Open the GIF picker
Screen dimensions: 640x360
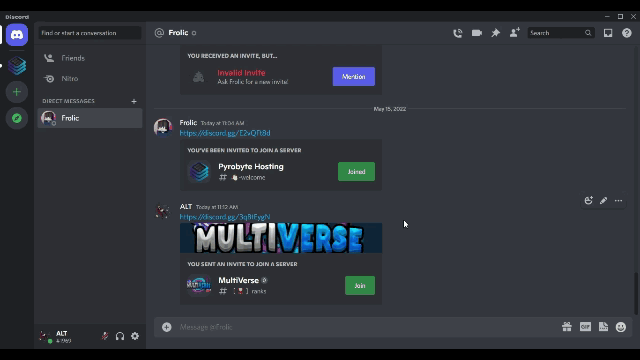point(585,327)
